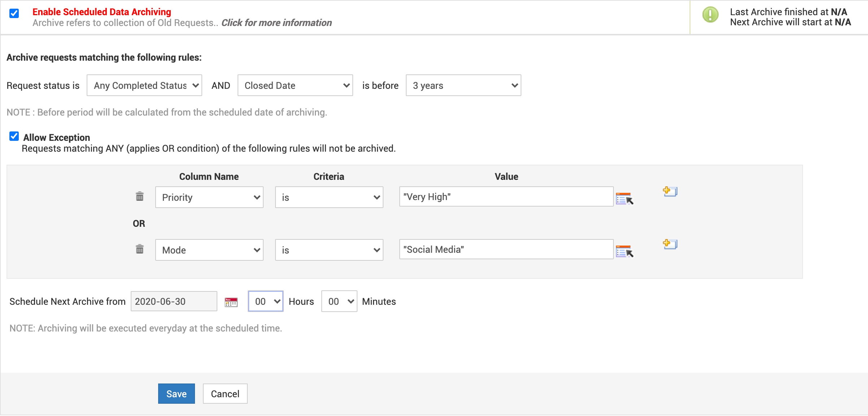Change the 3 years period dropdown
Viewport: 868px width, 416px height.
(463, 86)
